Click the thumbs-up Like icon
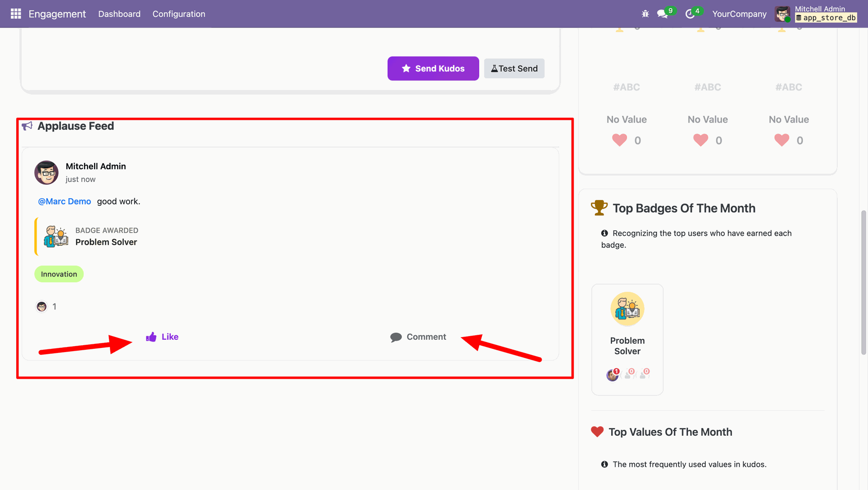The width and height of the screenshot is (868, 490). pyautogui.click(x=151, y=337)
